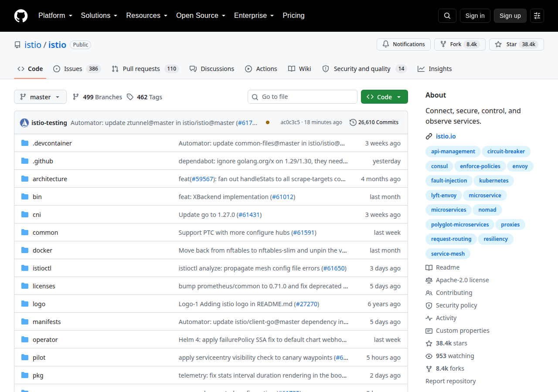Viewport: 558px width, 392px height.
Task: Open the appearance settings icon button
Action: point(537,16)
